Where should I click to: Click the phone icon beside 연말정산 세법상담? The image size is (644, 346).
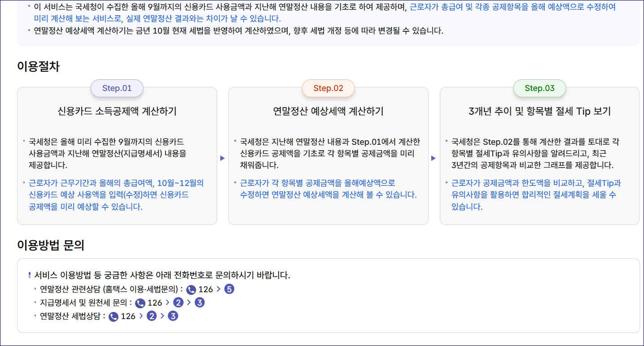coord(114,316)
